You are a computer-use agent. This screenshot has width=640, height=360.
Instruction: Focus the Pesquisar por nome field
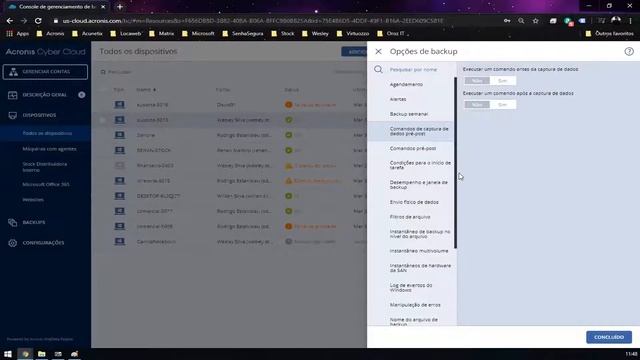pos(413,70)
